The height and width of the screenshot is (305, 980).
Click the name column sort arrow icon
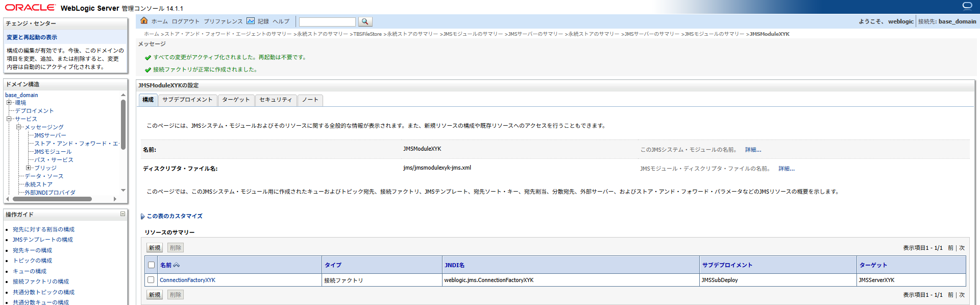(x=177, y=265)
